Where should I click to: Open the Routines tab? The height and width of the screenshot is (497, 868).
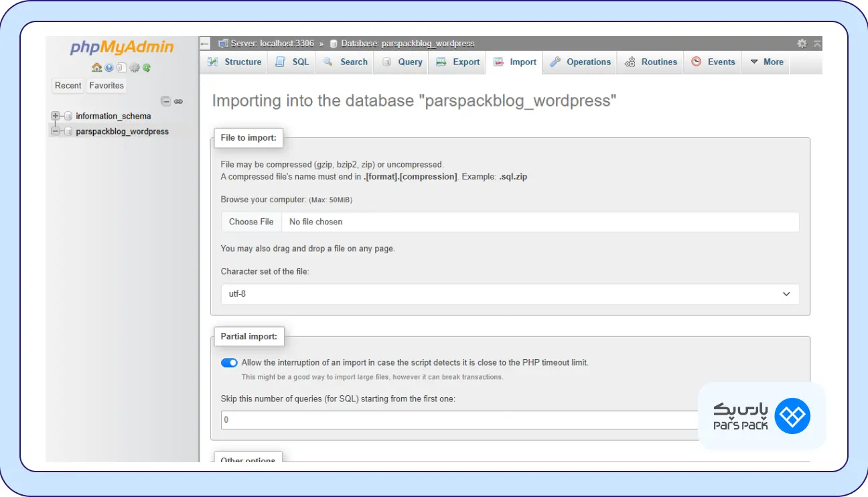click(650, 62)
